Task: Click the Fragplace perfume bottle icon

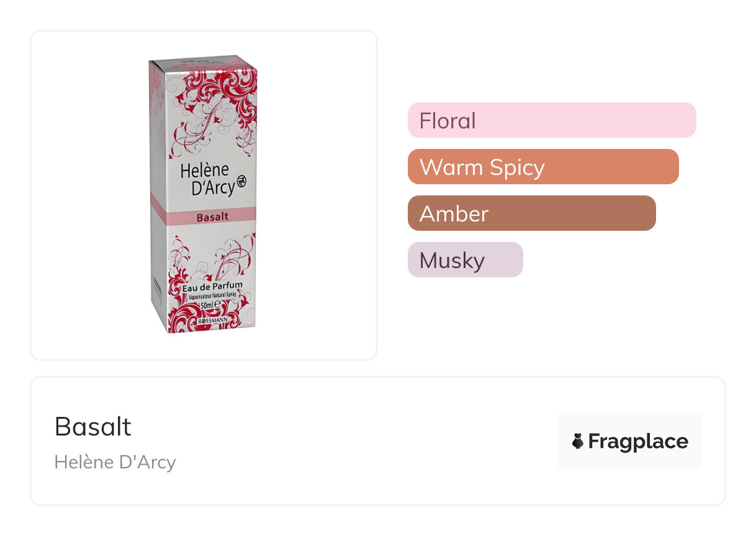Action: (x=577, y=441)
